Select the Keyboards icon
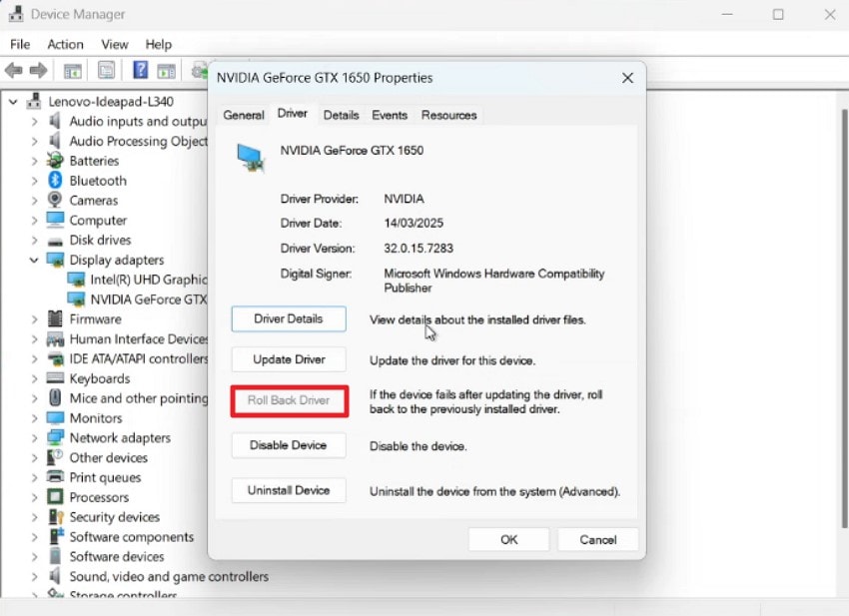This screenshot has width=849, height=616. (55, 377)
